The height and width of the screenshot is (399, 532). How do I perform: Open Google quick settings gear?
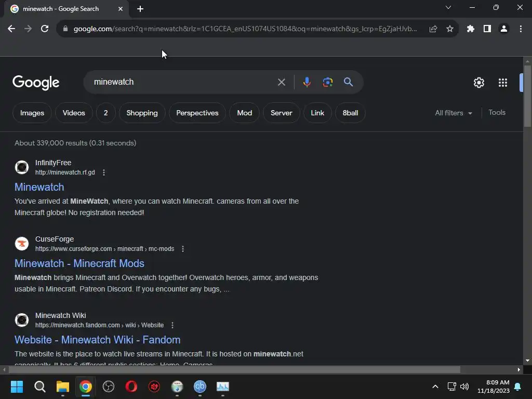(x=478, y=83)
